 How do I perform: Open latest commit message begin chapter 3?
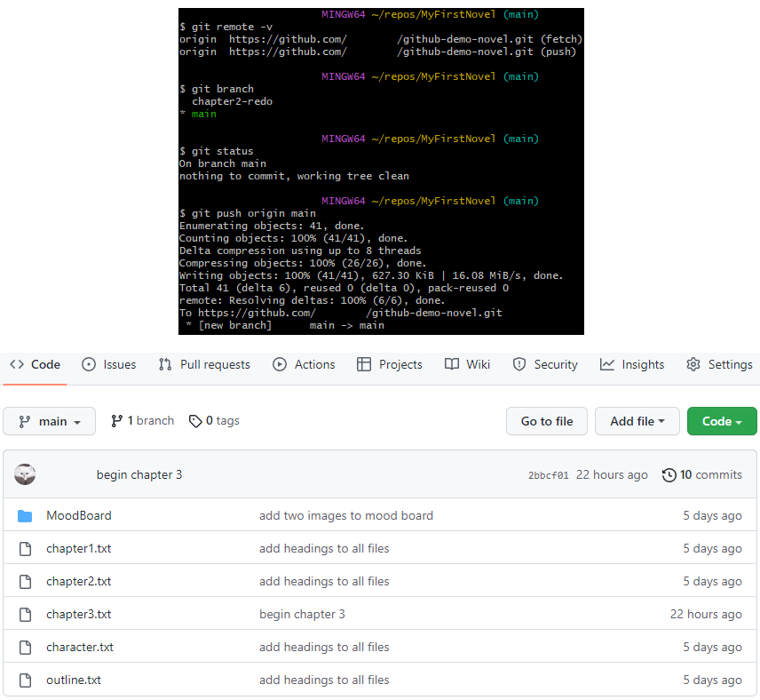139,474
